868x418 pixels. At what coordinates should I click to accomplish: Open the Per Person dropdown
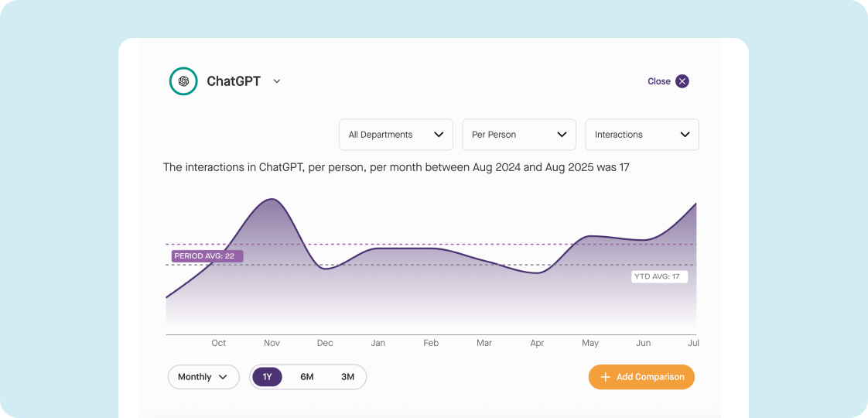[x=518, y=135]
